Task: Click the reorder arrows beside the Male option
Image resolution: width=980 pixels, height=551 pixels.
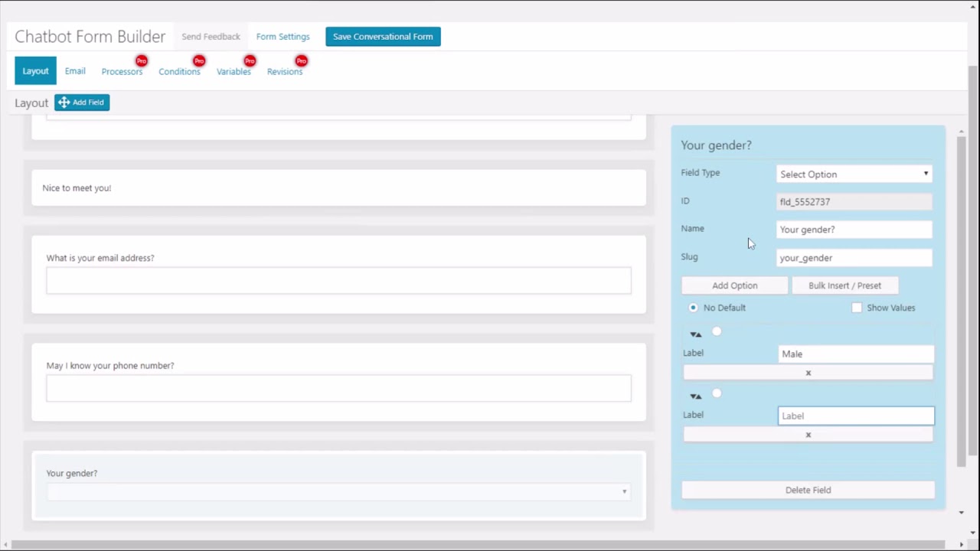Action: click(x=695, y=334)
